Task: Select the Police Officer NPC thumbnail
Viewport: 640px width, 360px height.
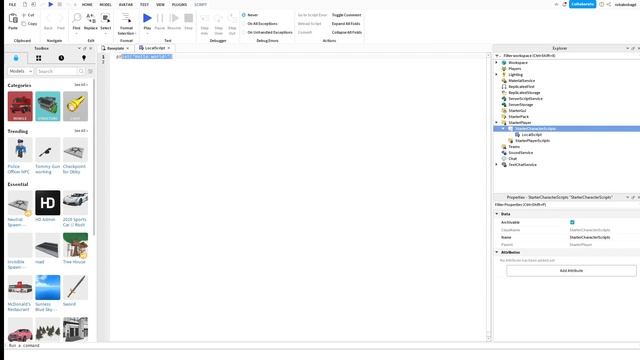Action: click(x=20, y=150)
